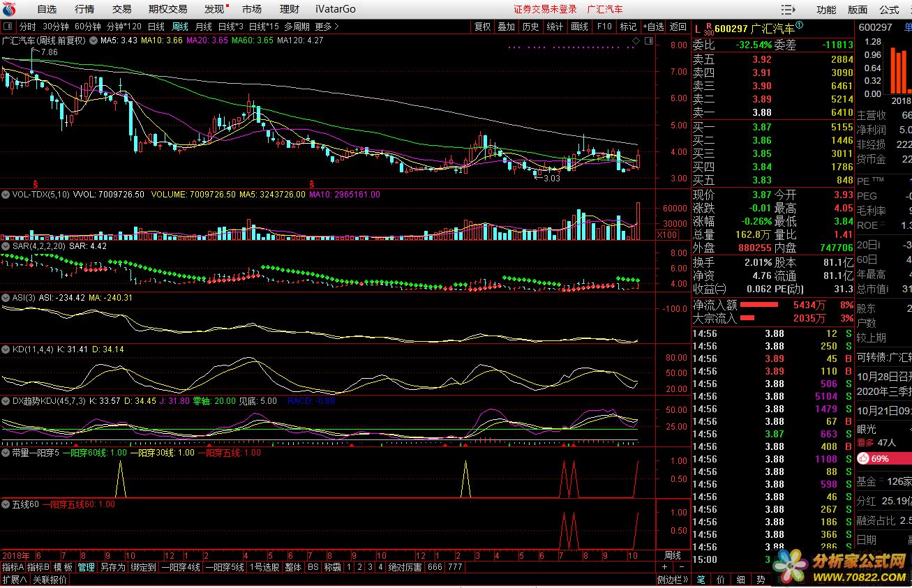Image resolution: width=912 pixels, height=588 pixels.
Task: Click the plus zoom-in button under 周线
Action: 665,568
